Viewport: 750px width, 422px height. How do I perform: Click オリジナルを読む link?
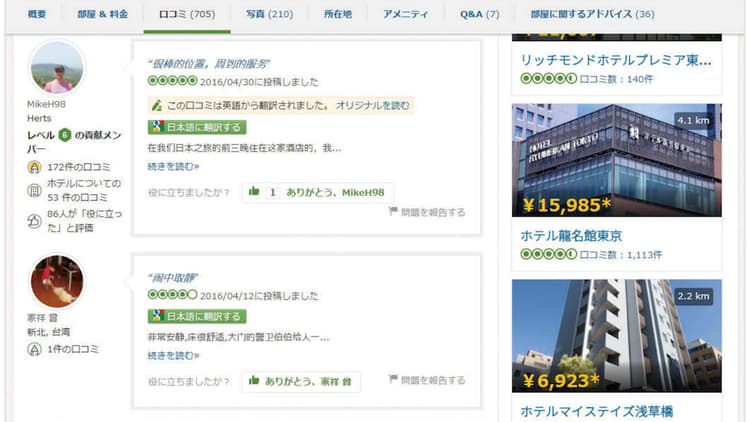tap(372, 105)
